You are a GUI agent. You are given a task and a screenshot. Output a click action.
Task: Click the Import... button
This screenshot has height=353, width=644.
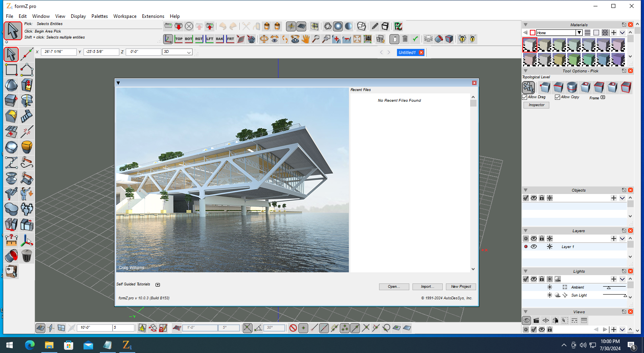tap(428, 287)
